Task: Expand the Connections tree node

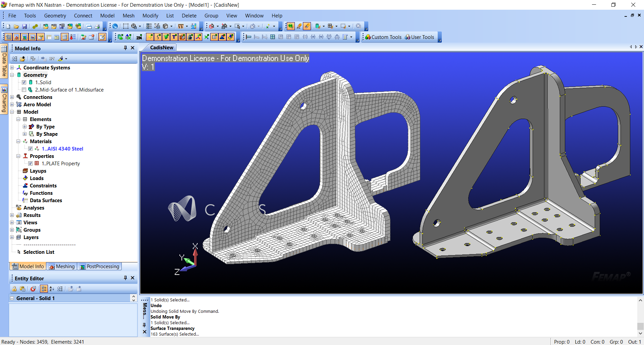Action: (x=12, y=97)
